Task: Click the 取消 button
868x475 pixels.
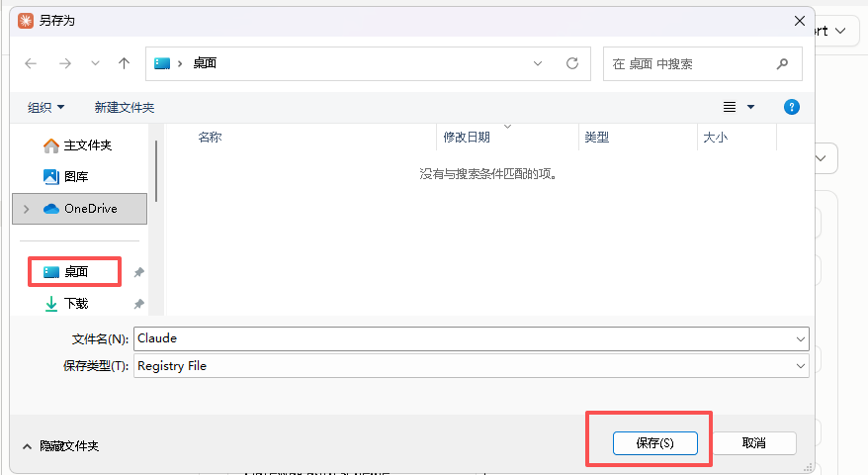Action: (754, 443)
